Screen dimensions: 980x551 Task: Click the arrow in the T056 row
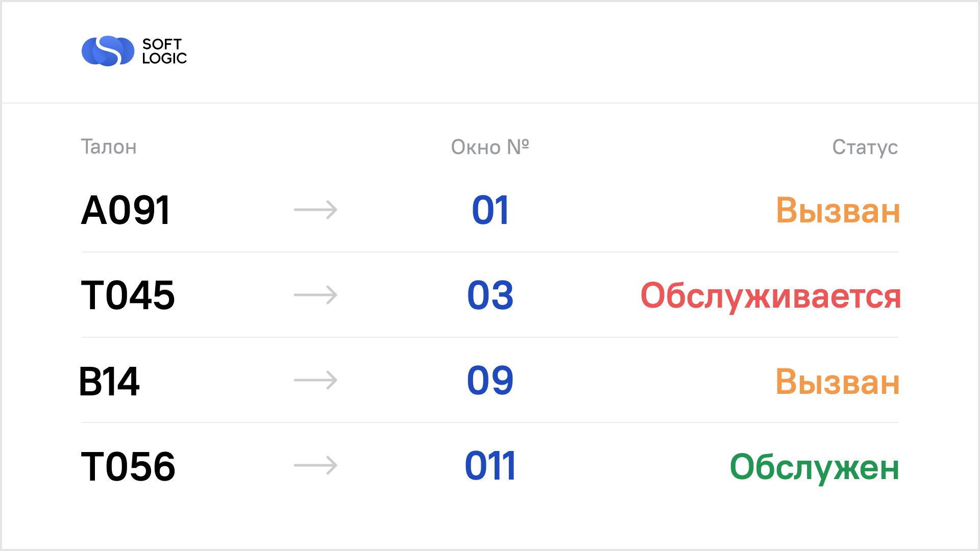click(x=315, y=465)
